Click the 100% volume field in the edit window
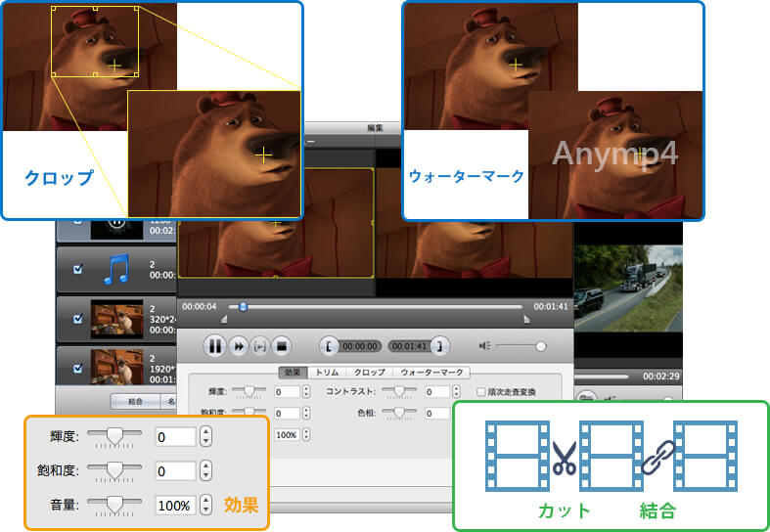 [287, 435]
